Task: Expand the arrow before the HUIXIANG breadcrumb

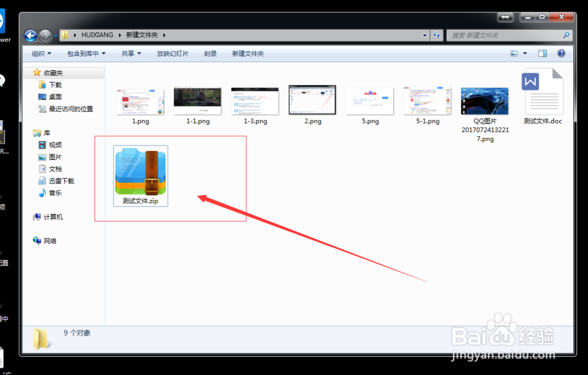Action: click(75, 35)
